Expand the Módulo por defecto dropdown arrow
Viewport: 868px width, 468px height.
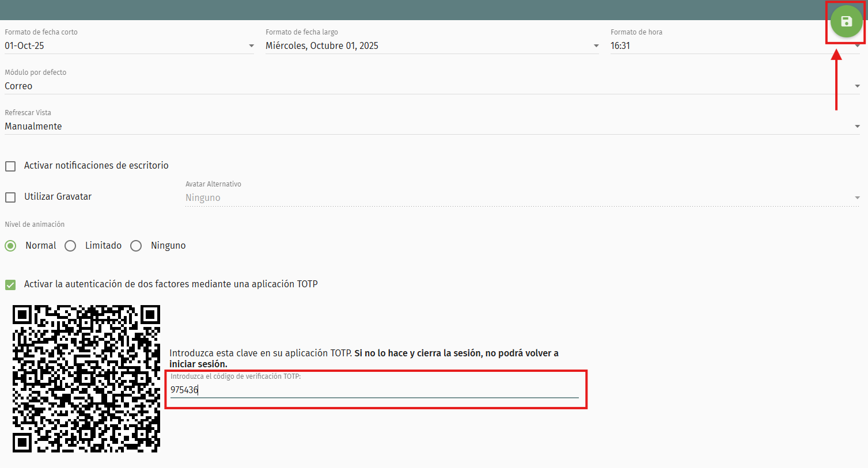coord(857,86)
